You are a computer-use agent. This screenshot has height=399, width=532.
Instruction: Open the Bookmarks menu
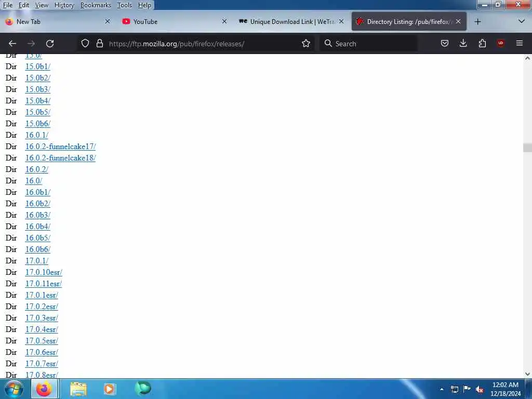point(96,5)
